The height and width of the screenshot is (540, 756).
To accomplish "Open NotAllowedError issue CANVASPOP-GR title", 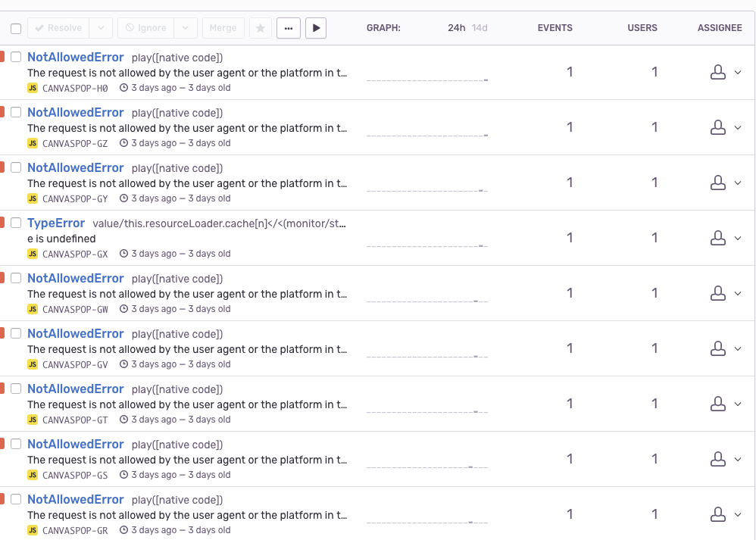I will pos(76,499).
